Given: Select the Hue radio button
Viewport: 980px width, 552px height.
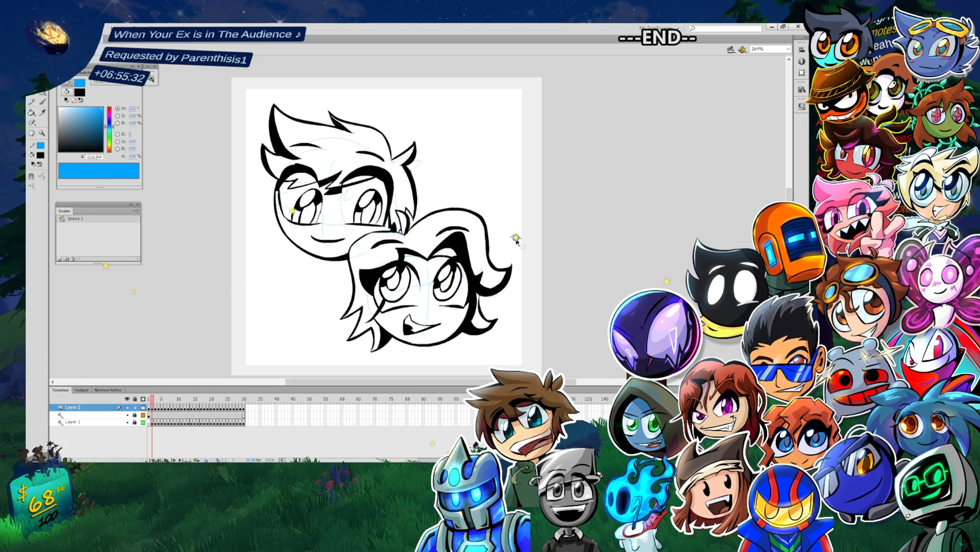Looking at the screenshot, I should click(x=117, y=109).
